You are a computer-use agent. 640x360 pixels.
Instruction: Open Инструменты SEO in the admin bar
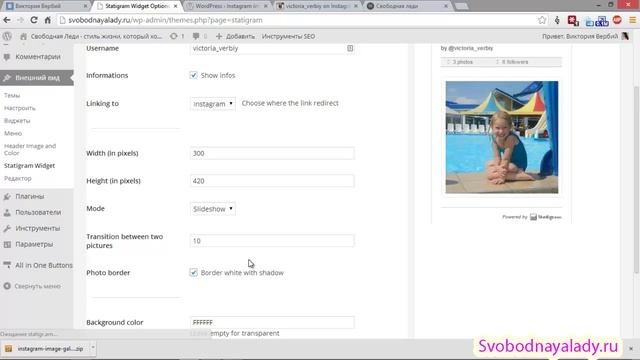pos(288,36)
